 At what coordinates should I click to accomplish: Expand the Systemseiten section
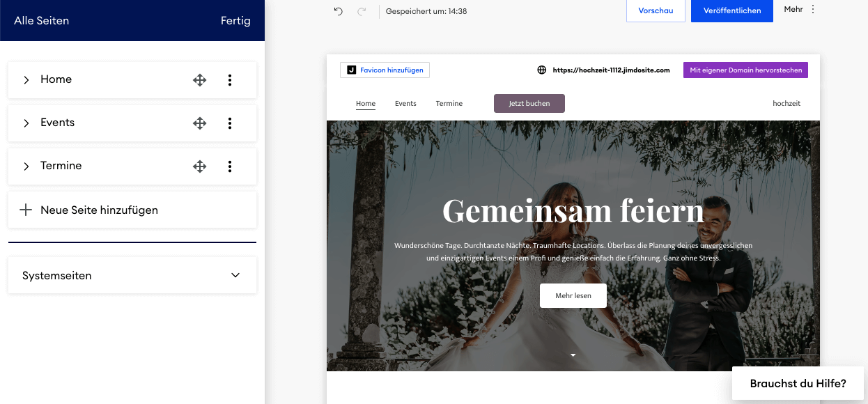tap(235, 275)
